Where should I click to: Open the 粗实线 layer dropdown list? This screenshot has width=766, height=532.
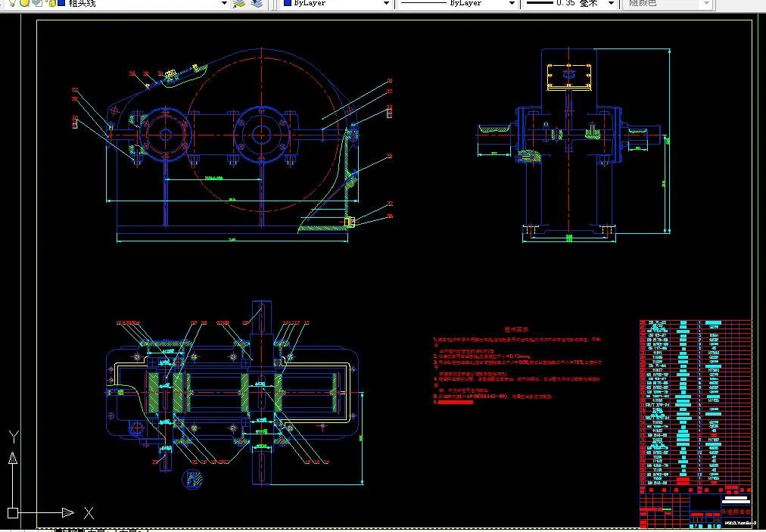[x=224, y=3]
